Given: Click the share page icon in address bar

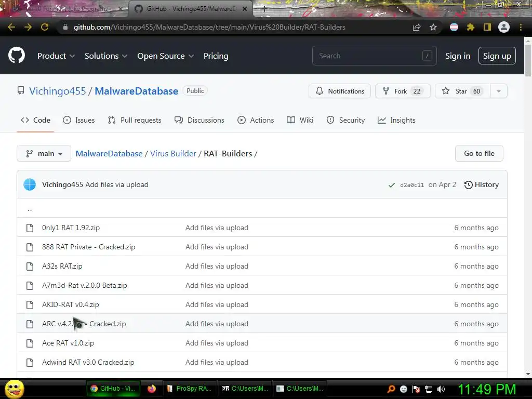Looking at the screenshot, I should pyautogui.click(x=417, y=27).
